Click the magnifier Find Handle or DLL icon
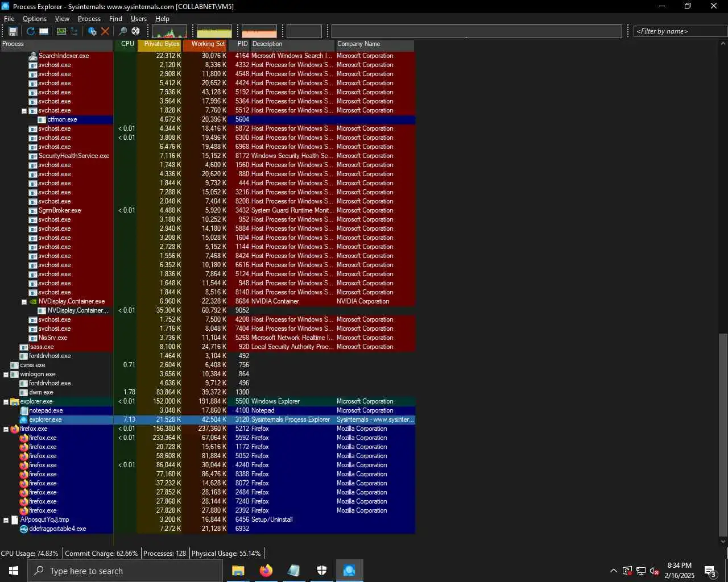Image resolution: width=728 pixels, height=582 pixels. click(x=123, y=31)
